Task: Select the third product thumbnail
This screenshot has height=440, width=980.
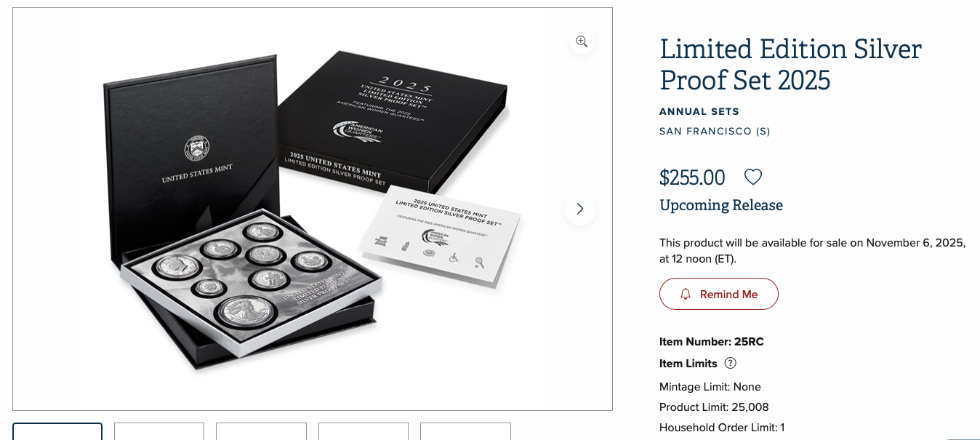Action: point(261,431)
